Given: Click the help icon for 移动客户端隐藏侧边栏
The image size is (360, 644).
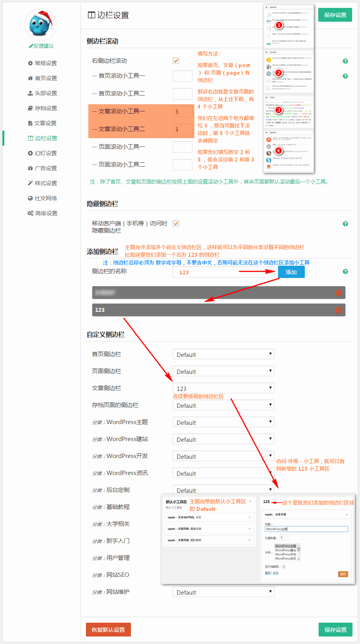Looking at the screenshot, I should pos(345,224).
